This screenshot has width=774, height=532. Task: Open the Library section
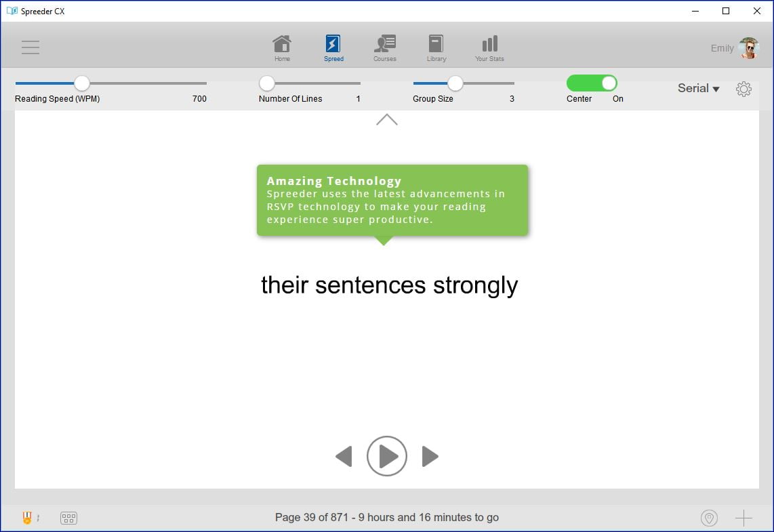(x=436, y=48)
